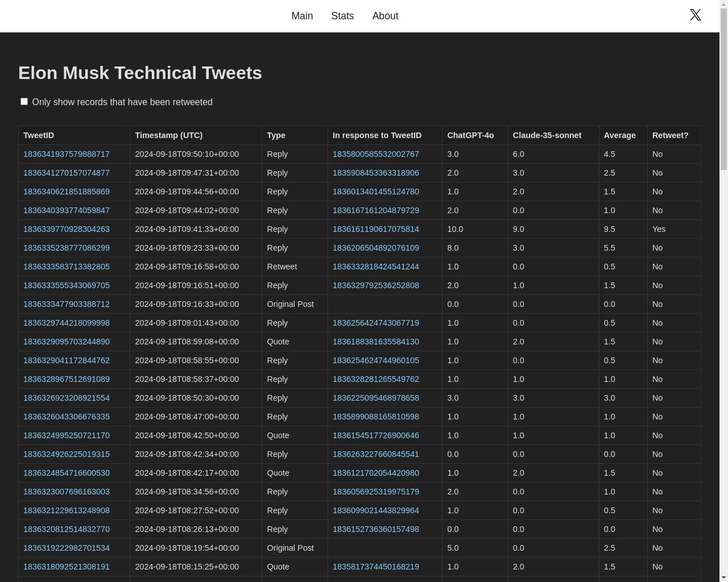
Task: Click the Retweet? column header
Action: click(675, 135)
